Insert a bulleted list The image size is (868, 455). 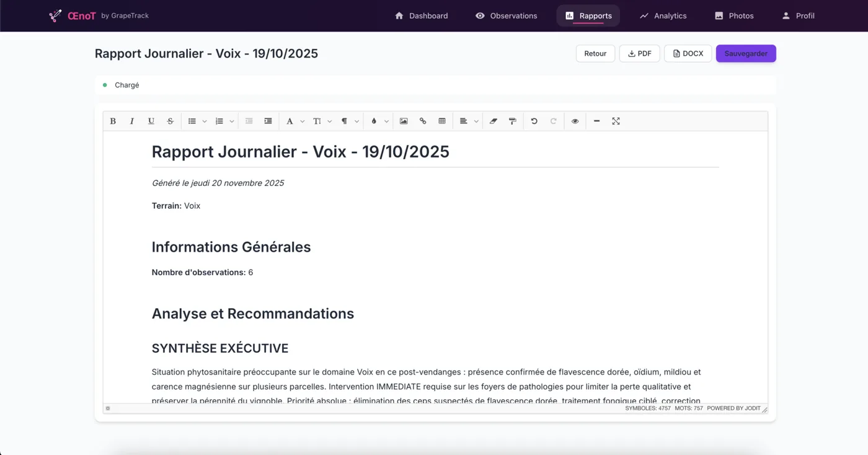coord(192,121)
